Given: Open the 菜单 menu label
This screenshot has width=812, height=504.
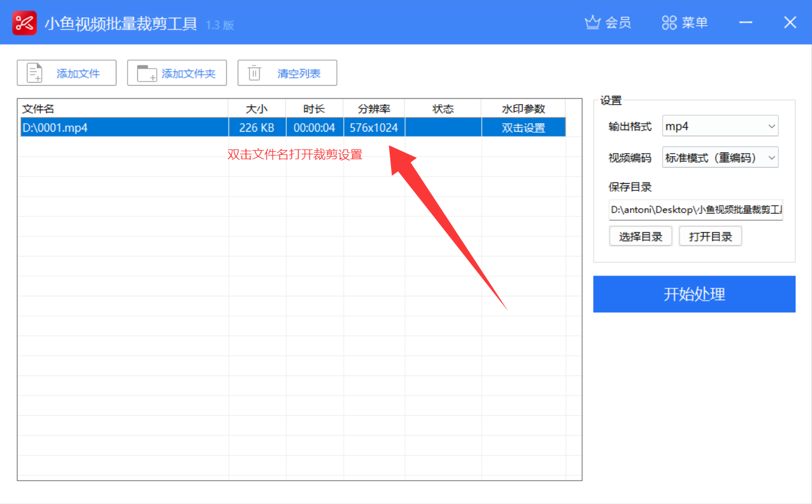Looking at the screenshot, I should click(694, 23).
